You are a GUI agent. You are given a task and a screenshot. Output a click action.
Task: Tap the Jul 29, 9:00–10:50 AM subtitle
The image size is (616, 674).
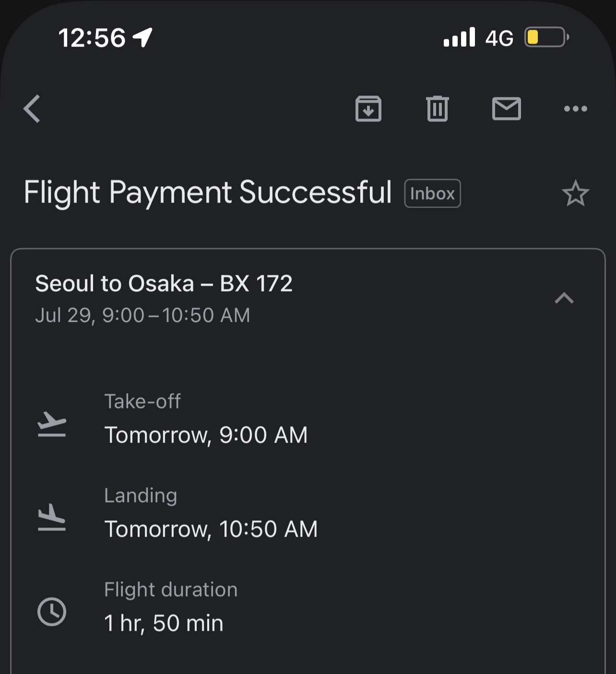(142, 315)
